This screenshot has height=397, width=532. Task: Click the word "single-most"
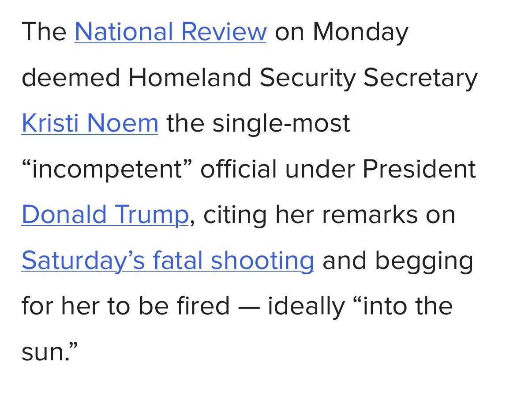pos(281,123)
